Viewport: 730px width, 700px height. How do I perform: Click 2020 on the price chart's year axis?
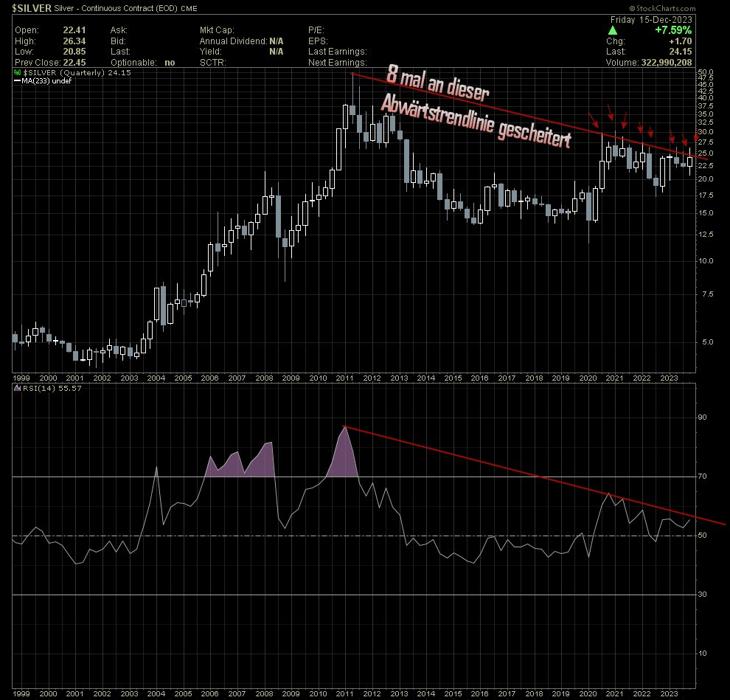click(588, 378)
